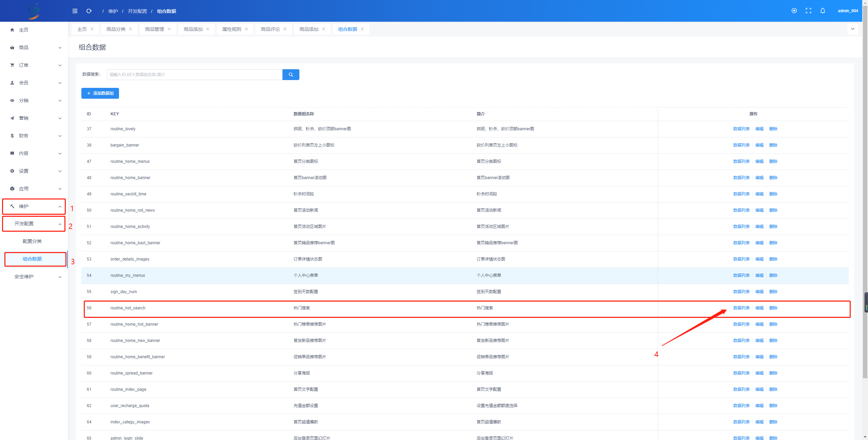Click 删除 for index_categy_images row
Image resolution: width=868 pixels, height=440 pixels.
(773, 422)
